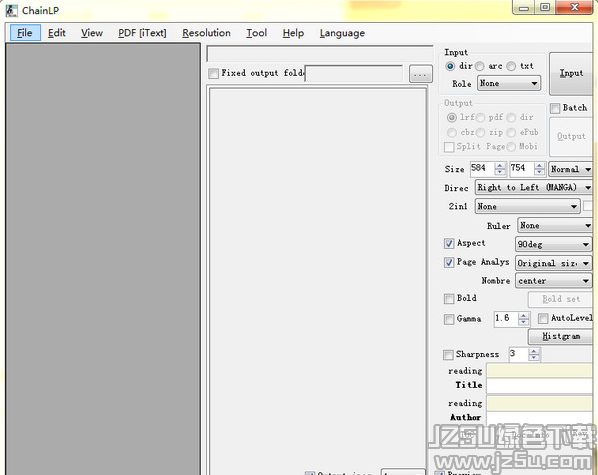Select the 'dir' input radio button

click(x=450, y=66)
